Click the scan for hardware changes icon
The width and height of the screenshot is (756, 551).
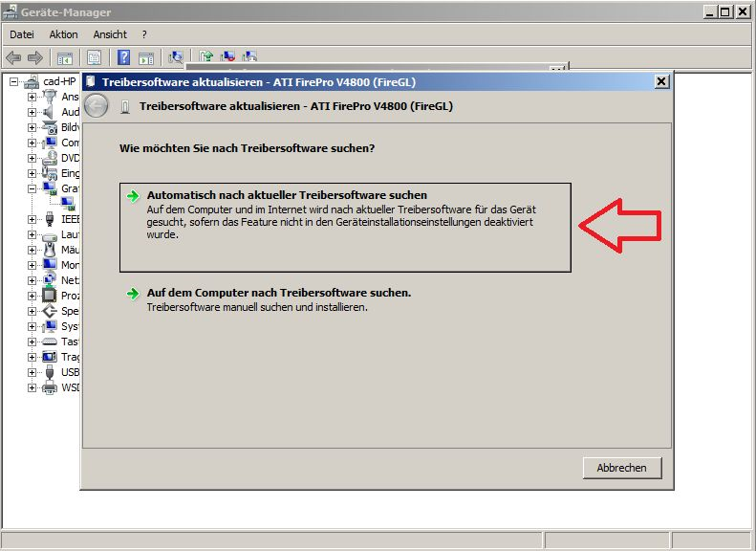click(176, 58)
